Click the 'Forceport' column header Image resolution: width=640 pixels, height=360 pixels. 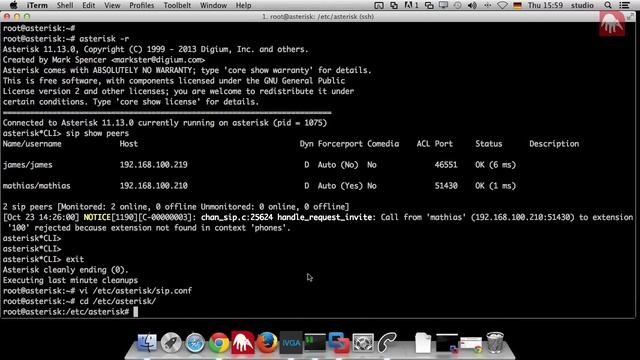click(340, 144)
